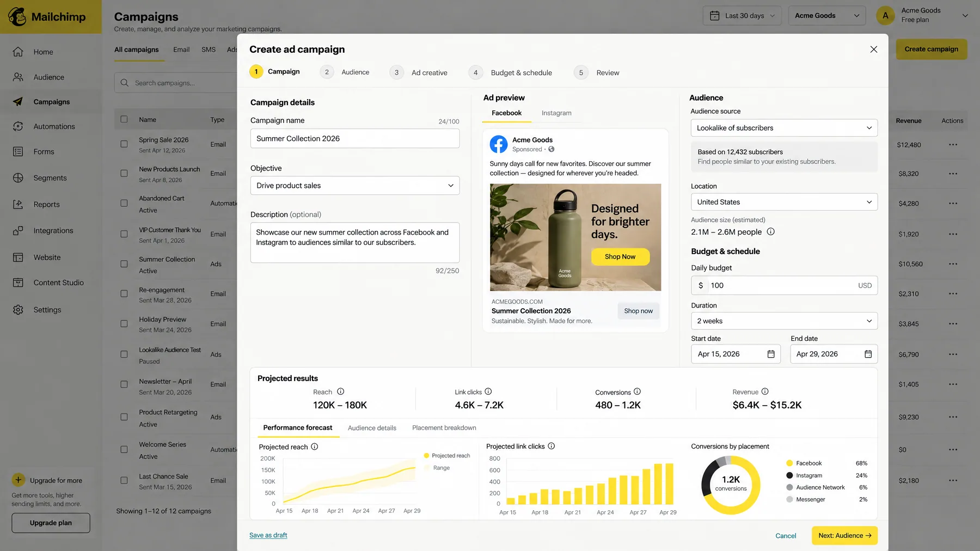Open Audience from the sidebar icon
Image resolution: width=980 pixels, height=551 pixels.
tap(18, 77)
